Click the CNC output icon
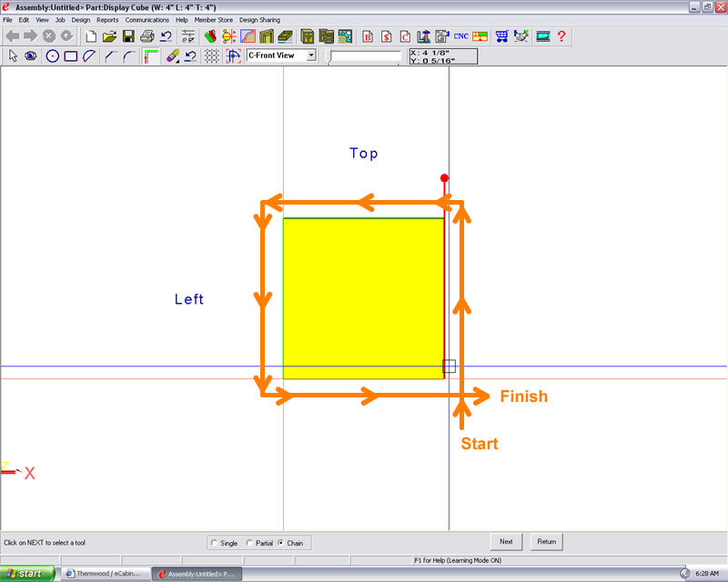728x582 pixels. tap(461, 36)
